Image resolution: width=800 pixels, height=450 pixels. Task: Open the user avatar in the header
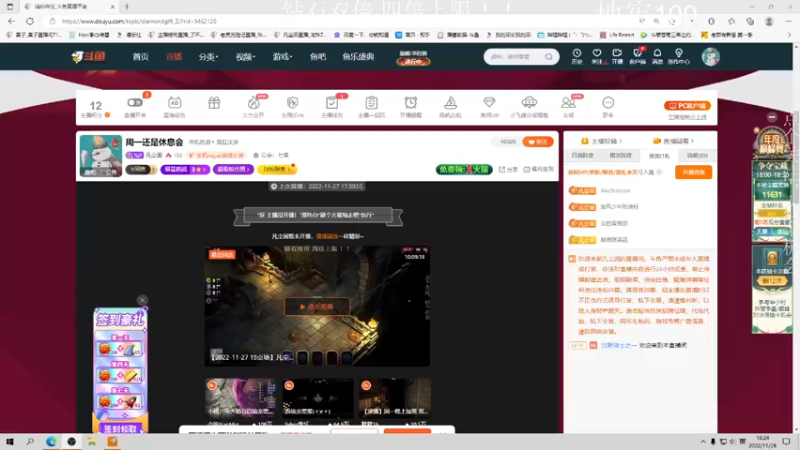click(710, 57)
